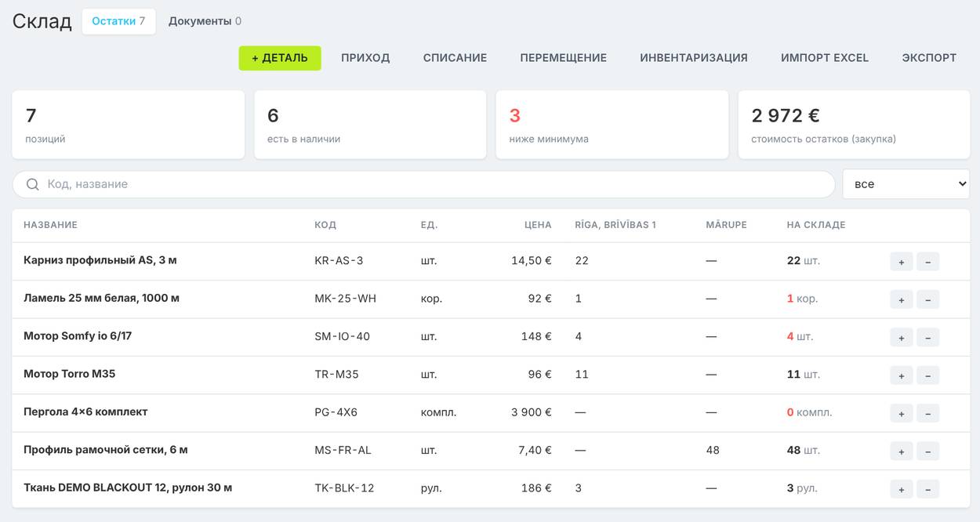Click the search magnifier icon
Image resolution: width=980 pixels, height=522 pixels.
click(x=33, y=184)
